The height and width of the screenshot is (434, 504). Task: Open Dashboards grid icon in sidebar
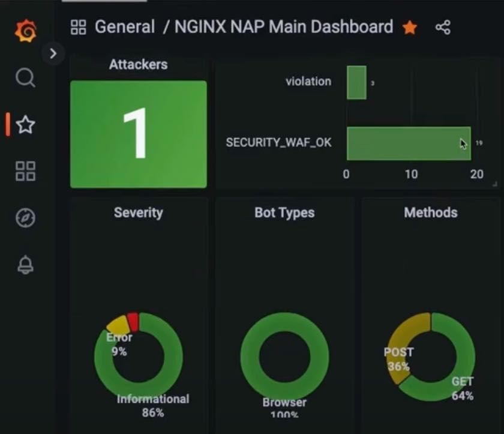click(x=25, y=171)
